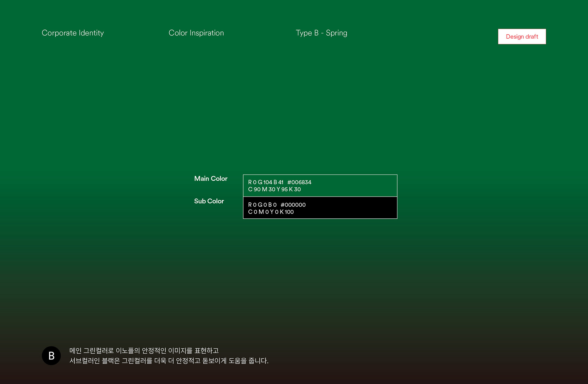Select the #006834 hex code text

tap(299, 182)
